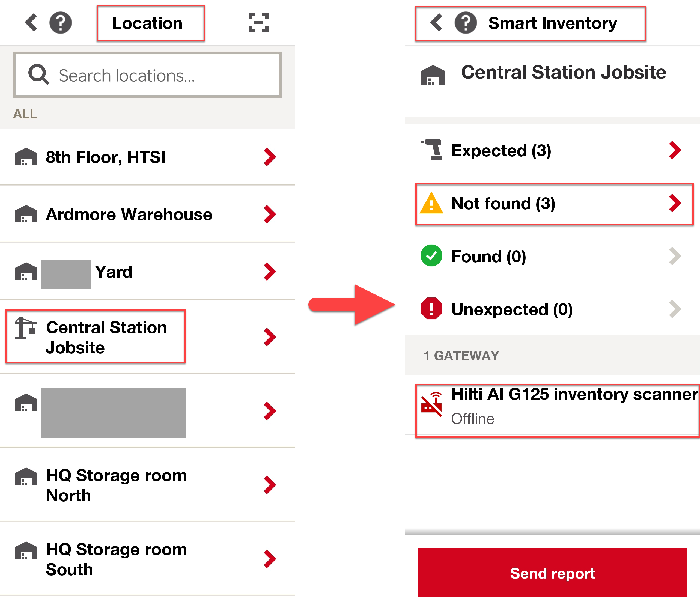Expand Ardmore Warehouse chevron arrow

click(270, 214)
